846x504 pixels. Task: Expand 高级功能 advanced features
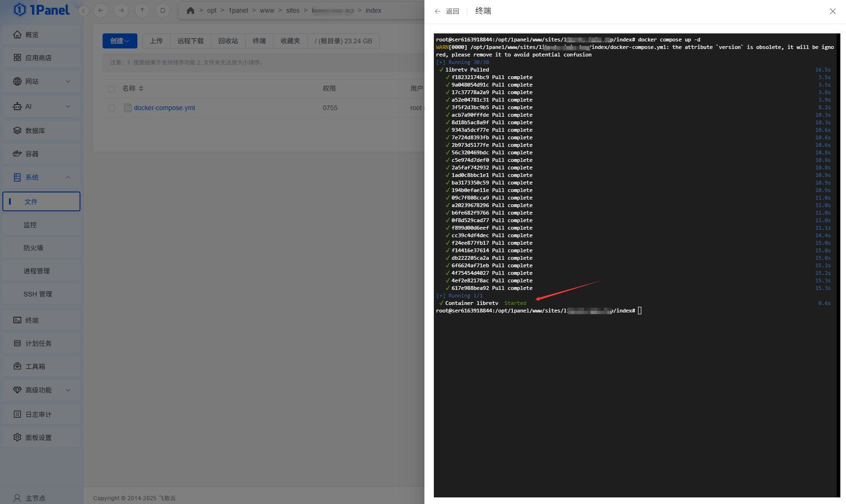tap(41, 390)
